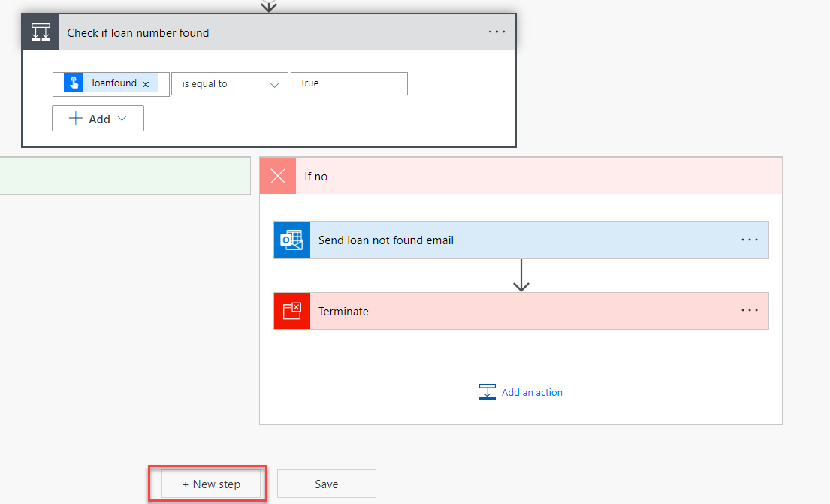Click the red Terminate action icon

291,311
